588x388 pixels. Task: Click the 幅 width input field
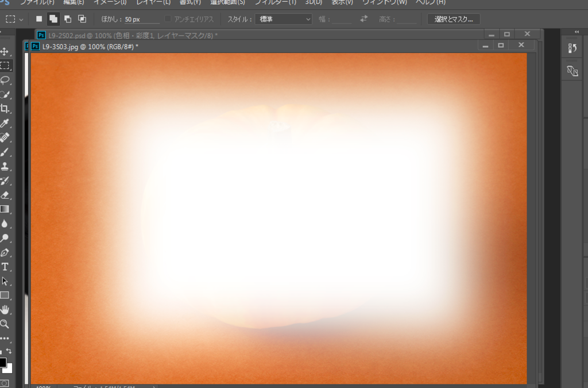(x=342, y=19)
